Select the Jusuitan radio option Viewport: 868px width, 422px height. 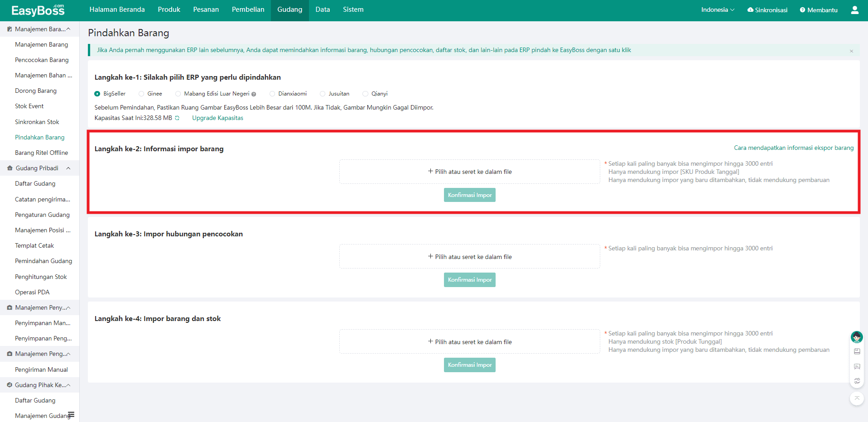(x=323, y=94)
